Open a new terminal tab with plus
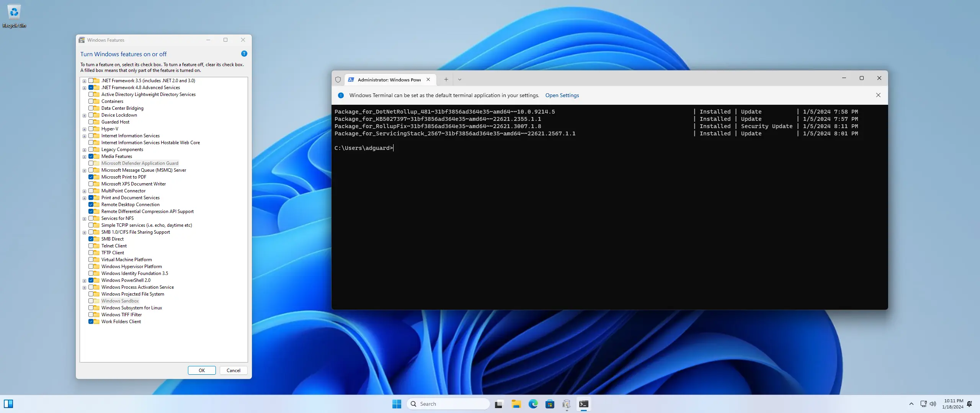 click(446, 80)
